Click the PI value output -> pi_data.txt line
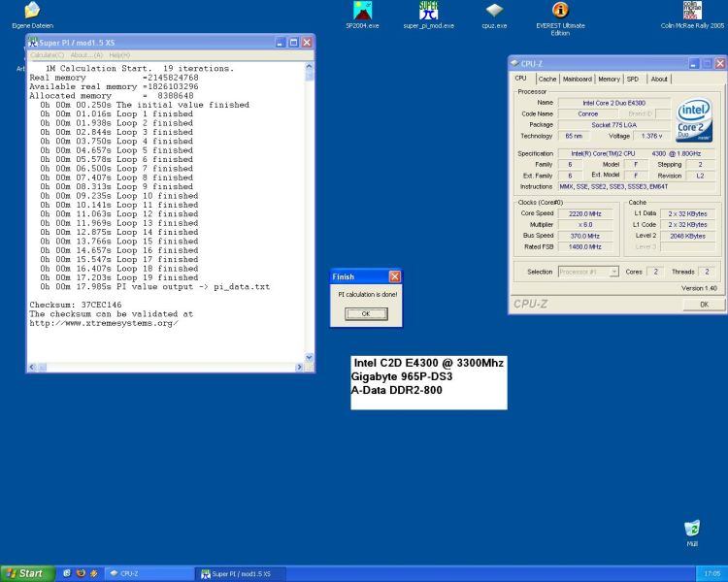This screenshot has width=728, height=582. [x=154, y=287]
